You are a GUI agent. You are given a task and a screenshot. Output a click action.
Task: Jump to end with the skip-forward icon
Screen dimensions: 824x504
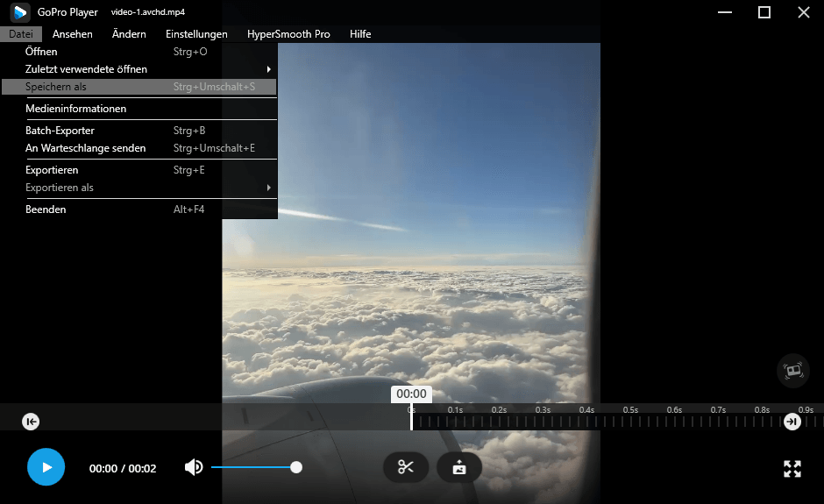792,422
